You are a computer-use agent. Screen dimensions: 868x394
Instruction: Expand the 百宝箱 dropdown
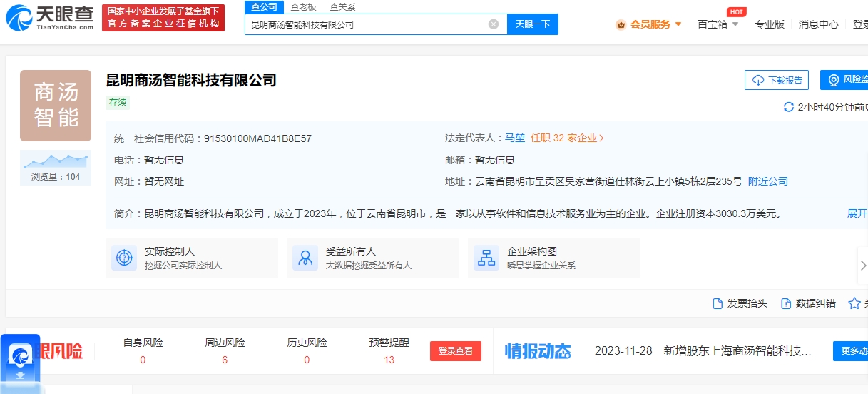point(718,24)
